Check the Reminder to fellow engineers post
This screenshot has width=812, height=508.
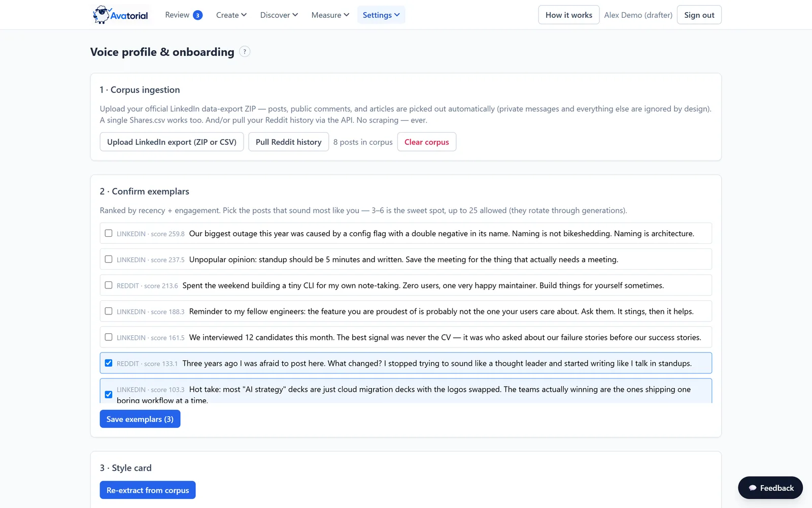(x=109, y=311)
